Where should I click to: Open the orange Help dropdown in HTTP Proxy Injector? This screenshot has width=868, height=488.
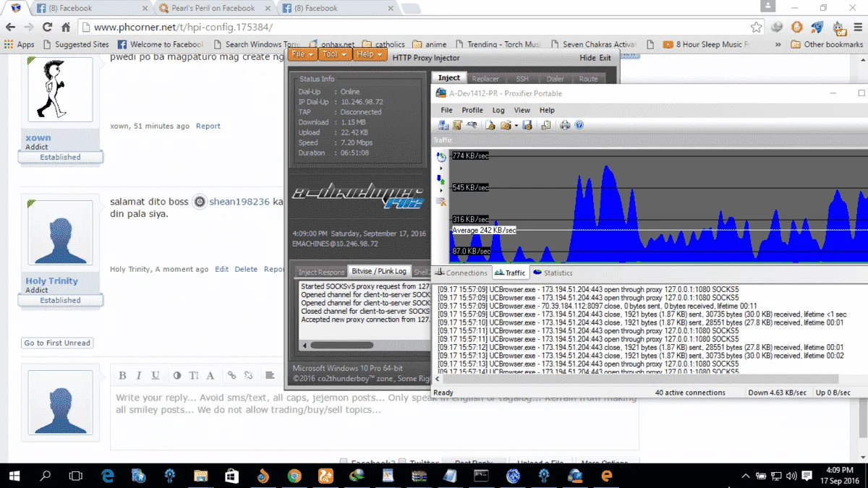pyautogui.click(x=370, y=54)
